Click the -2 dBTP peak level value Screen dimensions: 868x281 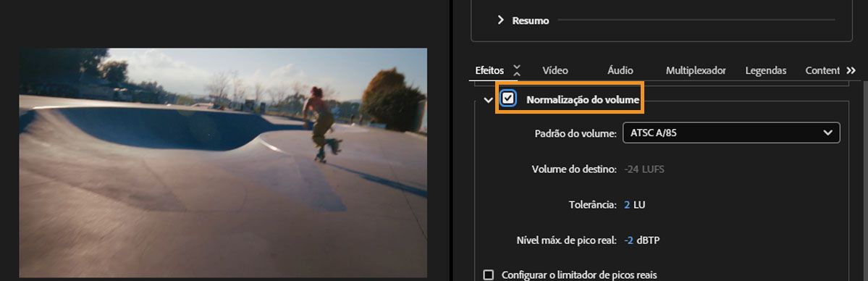(641, 240)
